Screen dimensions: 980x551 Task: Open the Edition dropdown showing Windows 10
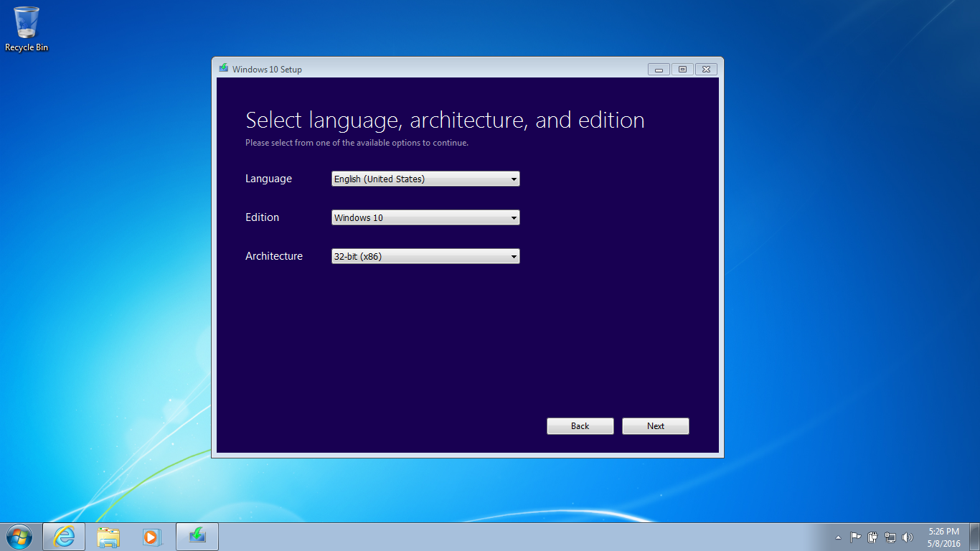coord(425,217)
